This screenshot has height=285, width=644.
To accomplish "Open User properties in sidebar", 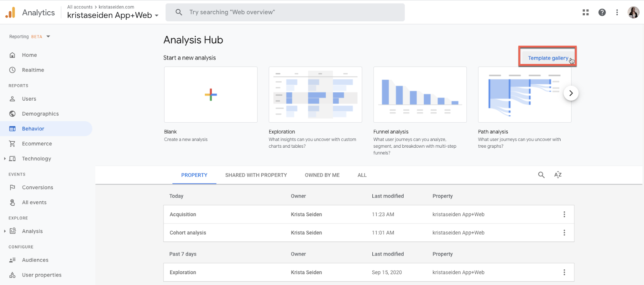I will [x=42, y=275].
